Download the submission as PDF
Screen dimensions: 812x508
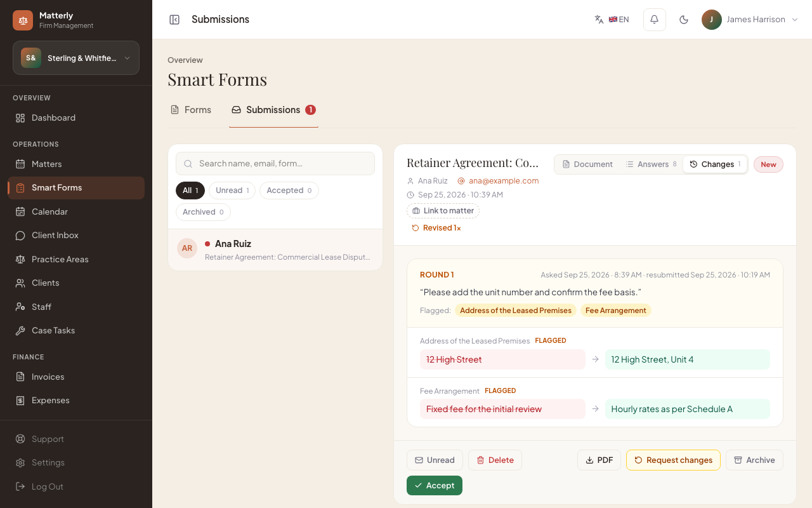click(599, 460)
